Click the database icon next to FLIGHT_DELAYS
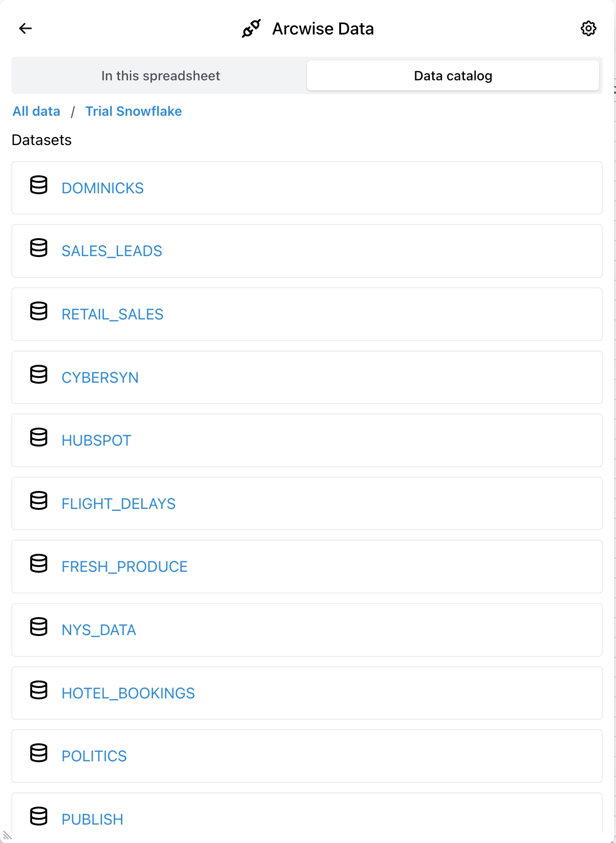 39,501
